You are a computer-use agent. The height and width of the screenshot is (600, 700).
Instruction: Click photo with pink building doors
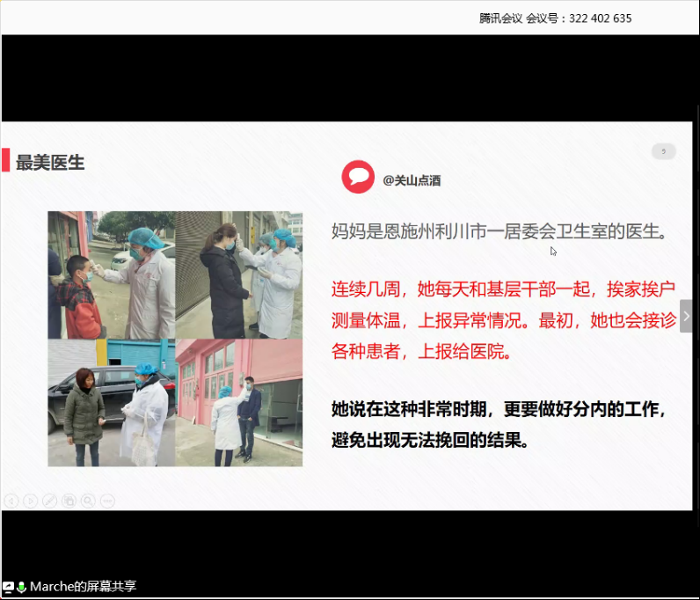coord(239,403)
